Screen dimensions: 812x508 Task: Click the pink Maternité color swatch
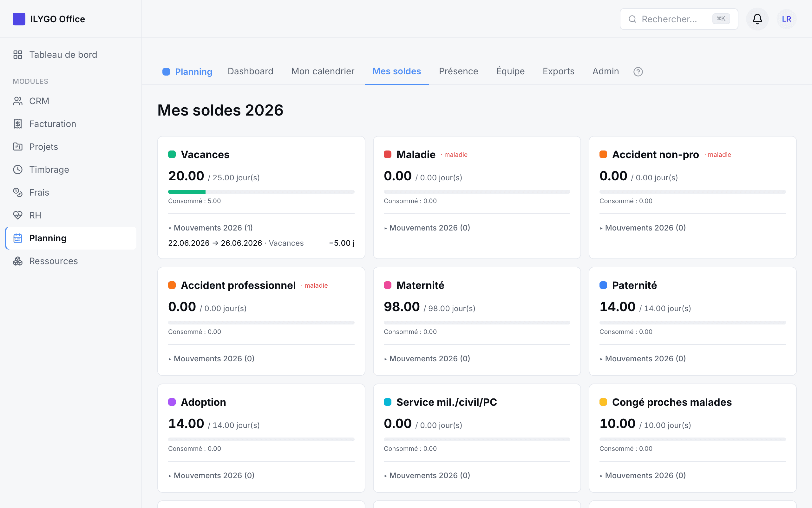388,285
